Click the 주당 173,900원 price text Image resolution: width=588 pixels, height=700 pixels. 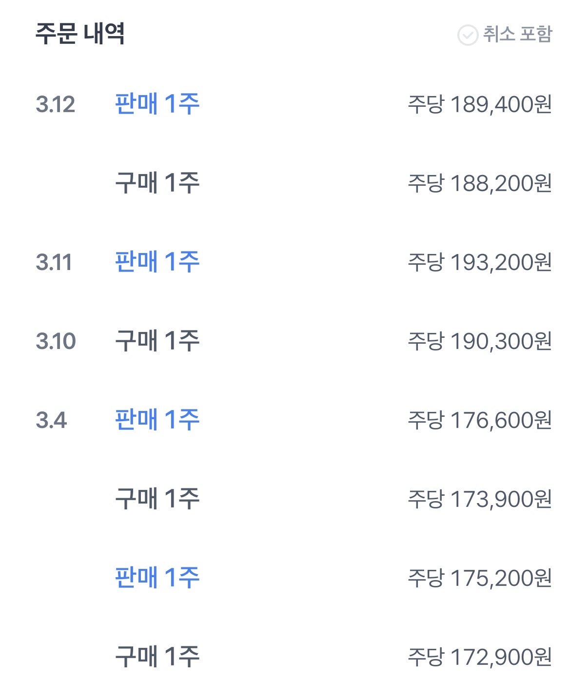(479, 499)
